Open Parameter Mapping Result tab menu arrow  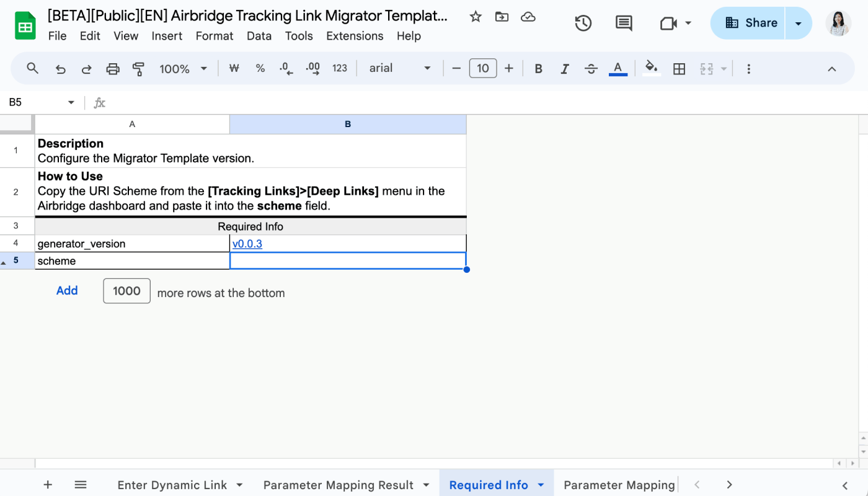pyautogui.click(x=426, y=485)
